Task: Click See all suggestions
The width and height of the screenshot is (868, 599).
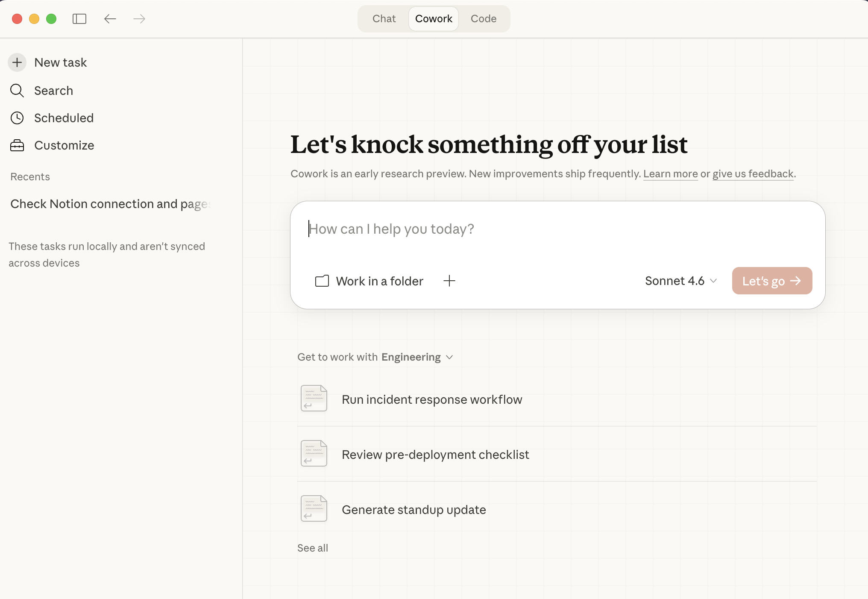Action: (313, 548)
